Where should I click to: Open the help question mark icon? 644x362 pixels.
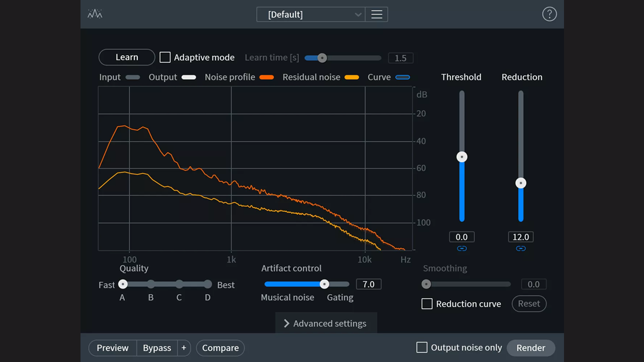tap(549, 14)
